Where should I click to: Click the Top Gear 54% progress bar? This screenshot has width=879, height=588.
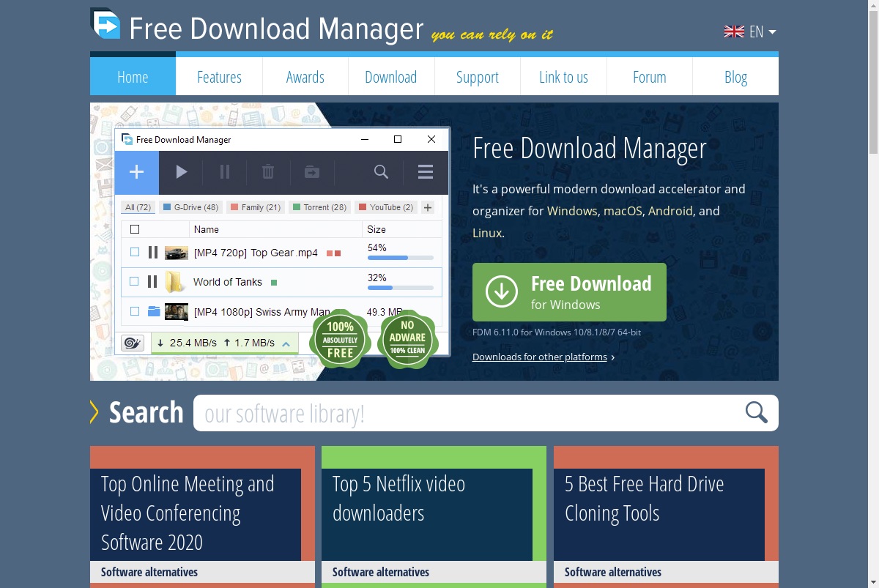pos(400,258)
